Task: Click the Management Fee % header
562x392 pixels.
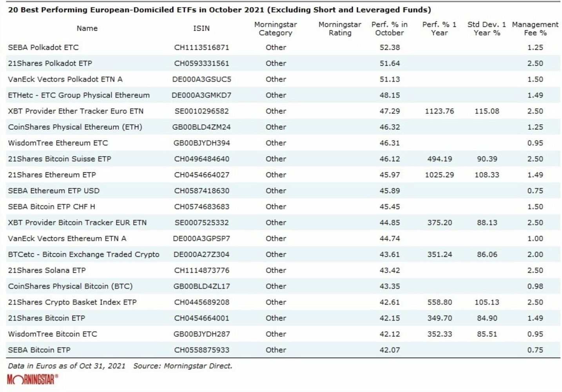Action: (x=535, y=29)
